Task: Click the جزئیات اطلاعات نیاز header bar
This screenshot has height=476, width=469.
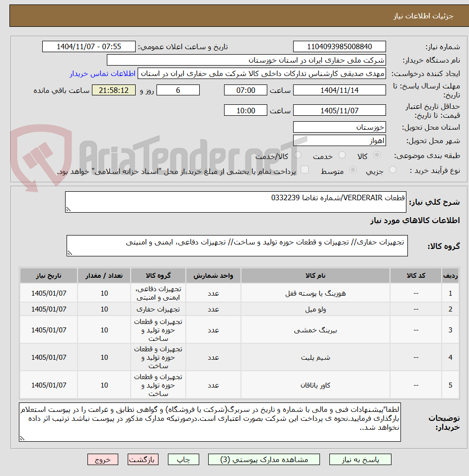Action: point(234,15)
